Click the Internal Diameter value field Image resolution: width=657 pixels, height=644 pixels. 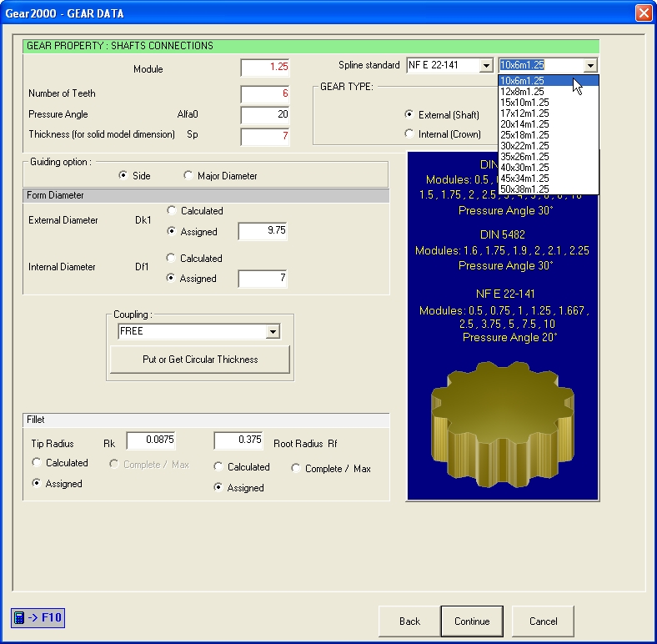[x=263, y=279]
